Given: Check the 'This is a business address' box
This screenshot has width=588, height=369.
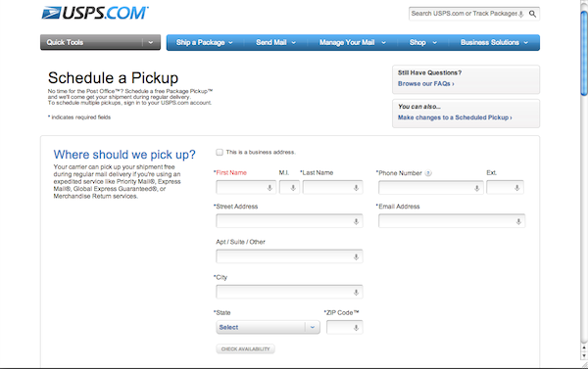Looking at the screenshot, I should click(x=220, y=152).
